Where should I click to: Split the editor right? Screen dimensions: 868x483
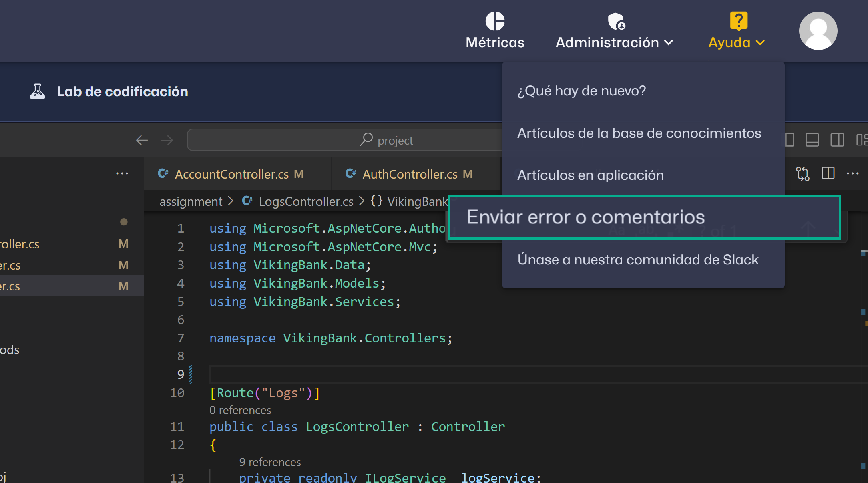[828, 173]
